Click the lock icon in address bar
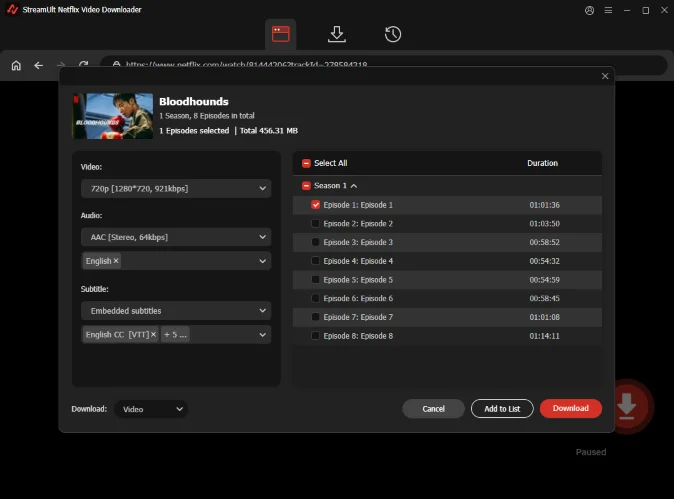The width and height of the screenshot is (674, 499). [x=116, y=64]
